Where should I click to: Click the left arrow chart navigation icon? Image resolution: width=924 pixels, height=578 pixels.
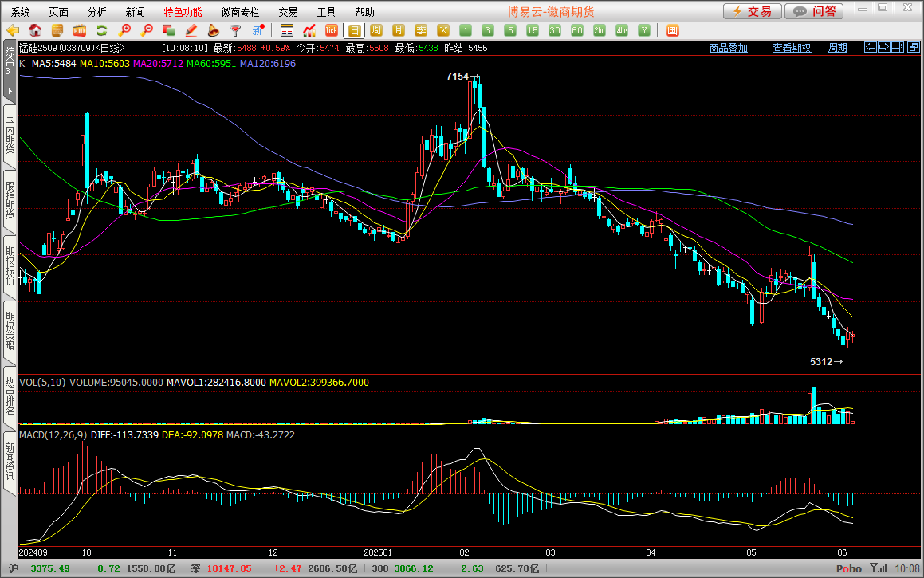[871, 47]
